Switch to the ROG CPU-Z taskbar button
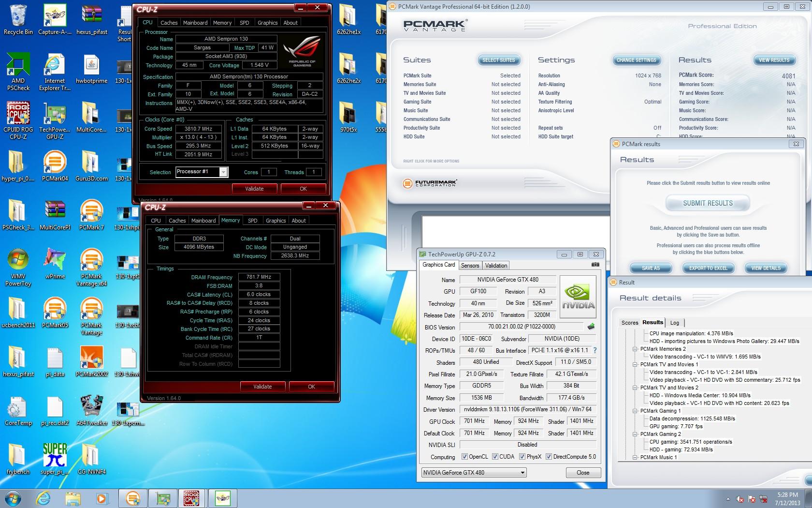This screenshot has width=812, height=508. coord(192,498)
